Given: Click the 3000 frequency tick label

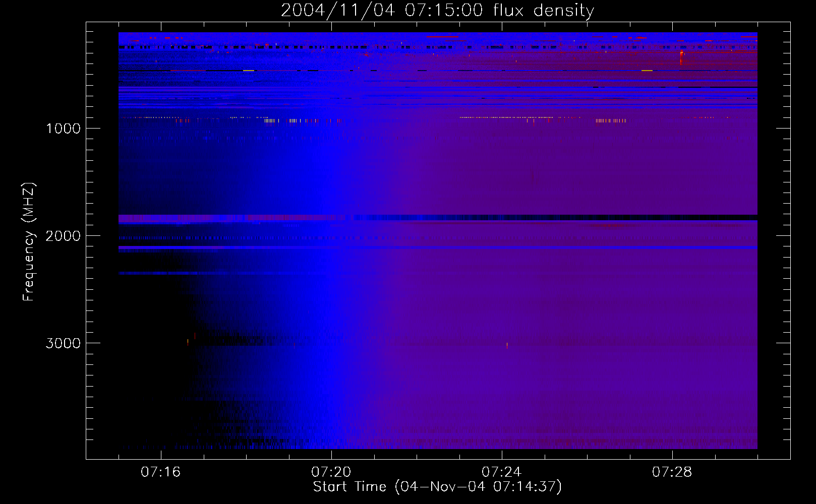Looking at the screenshot, I should 64,343.
